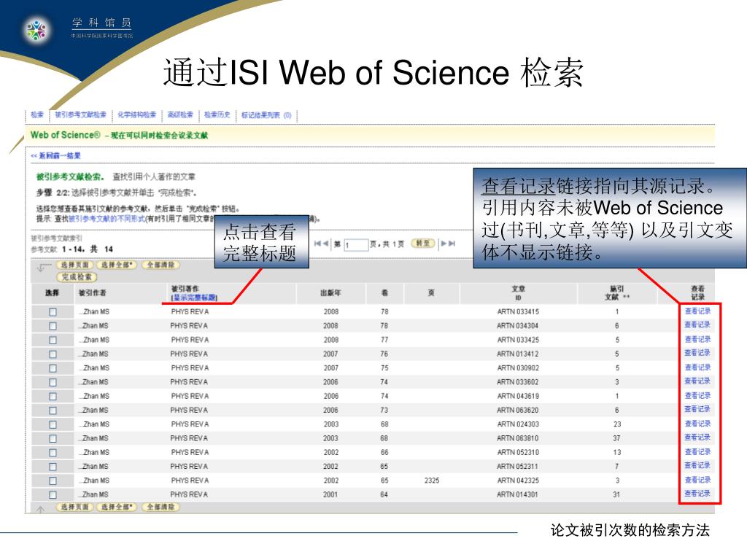This screenshot has width=747, height=560.
Task: Open 查看记录 link for ARTN 014301
Action: point(697,494)
